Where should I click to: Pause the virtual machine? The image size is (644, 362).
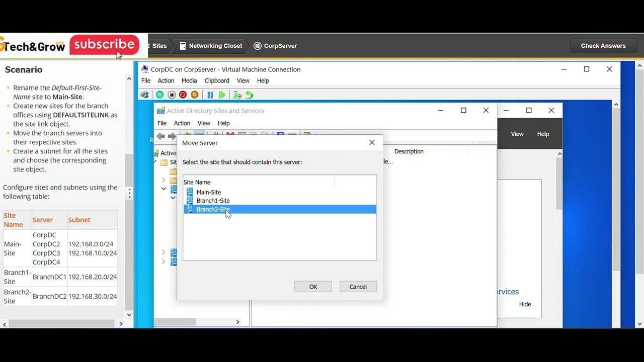point(210,95)
